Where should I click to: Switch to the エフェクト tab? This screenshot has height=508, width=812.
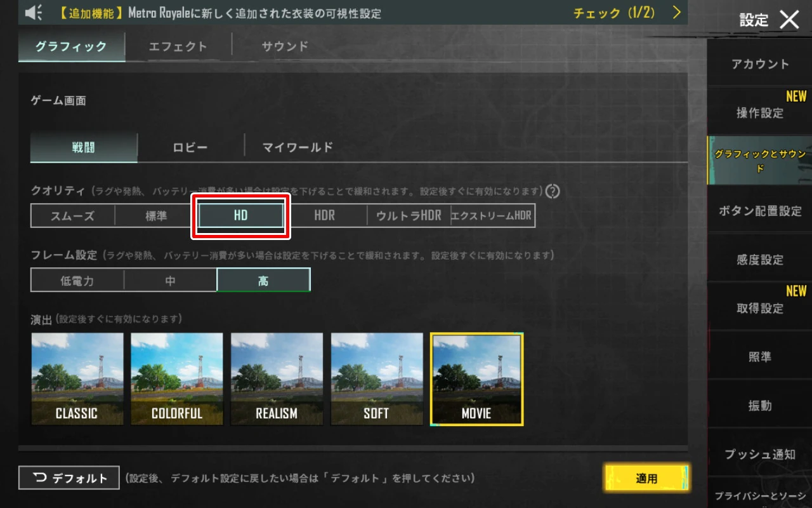pyautogui.click(x=178, y=46)
